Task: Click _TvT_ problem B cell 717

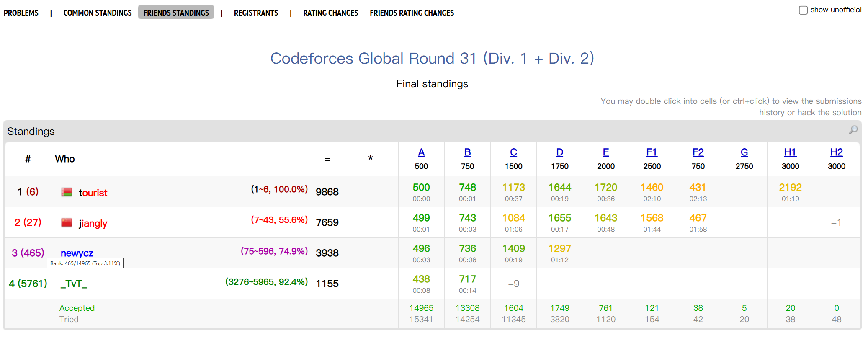Action: (467, 284)
